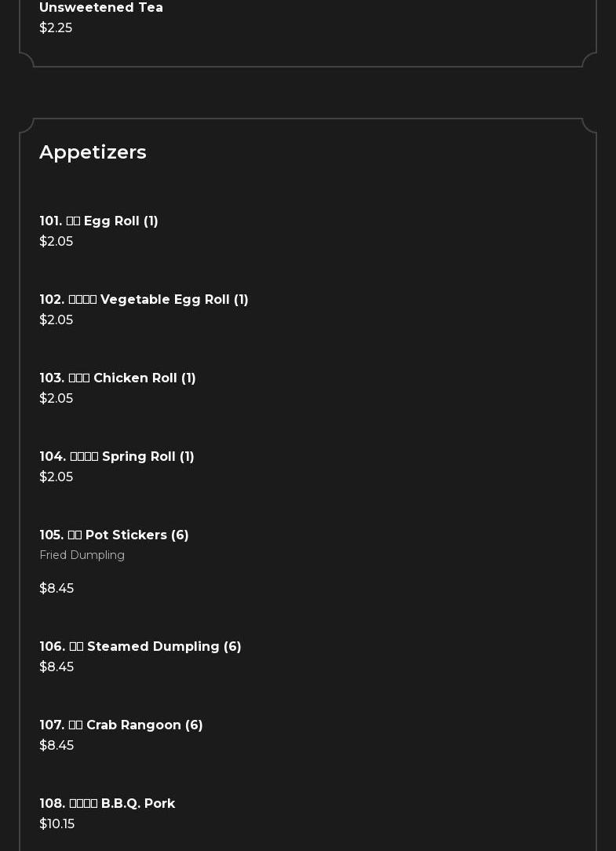Click the price under 107 Crab Rangoon

pos(56,746)
